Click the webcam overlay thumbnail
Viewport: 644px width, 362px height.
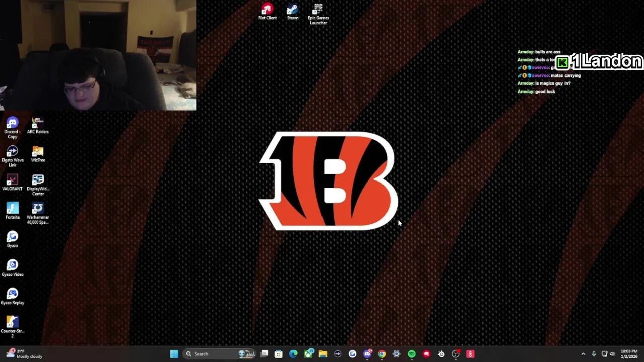pyautogui.click(x=98, y=55)
